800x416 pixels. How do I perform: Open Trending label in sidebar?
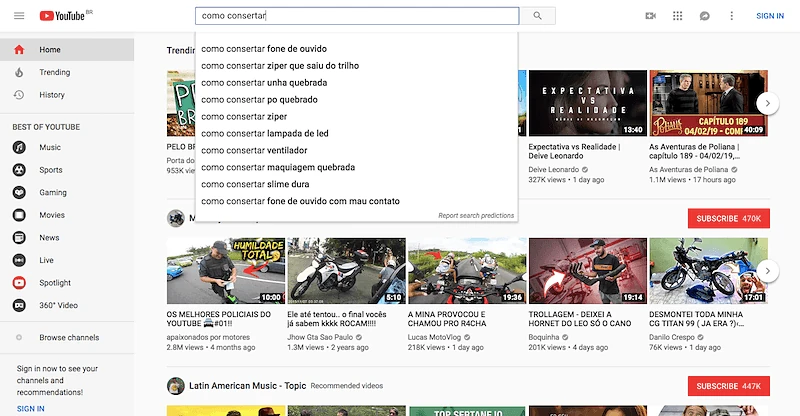[x=55, y=72]
